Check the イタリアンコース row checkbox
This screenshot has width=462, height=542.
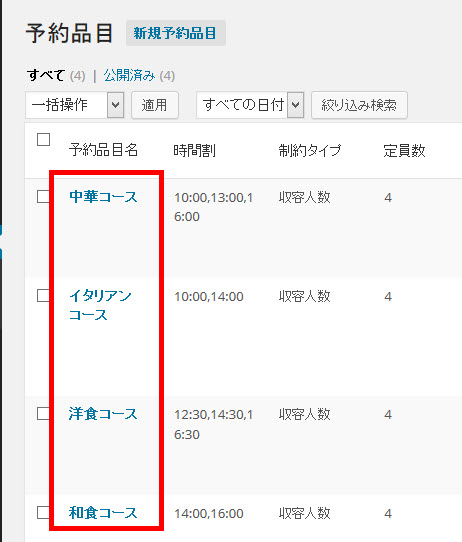click(44, 296)
